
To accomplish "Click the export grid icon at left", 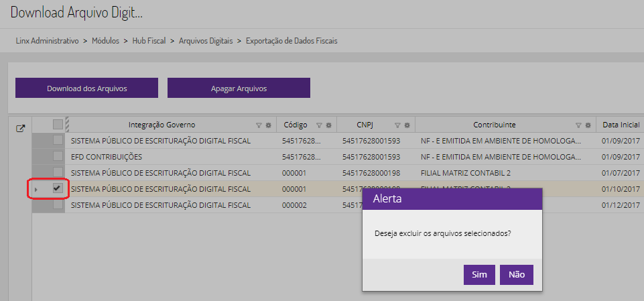I will coord(20,129).
